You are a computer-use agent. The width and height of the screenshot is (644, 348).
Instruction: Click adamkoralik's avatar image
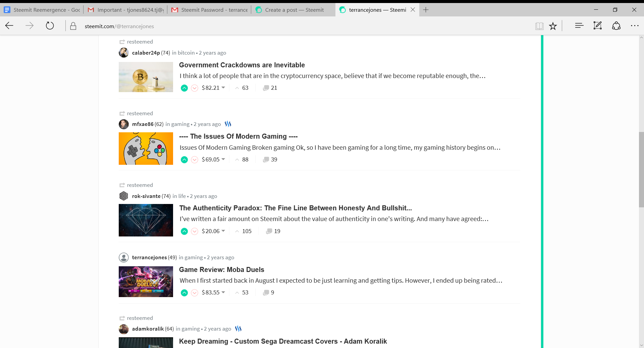(x=124, y=329)
